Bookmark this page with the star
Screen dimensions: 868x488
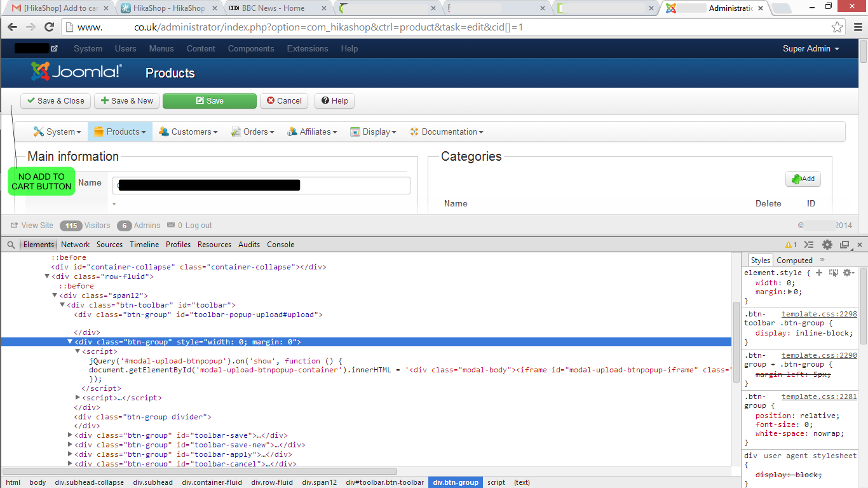(837, 27)
